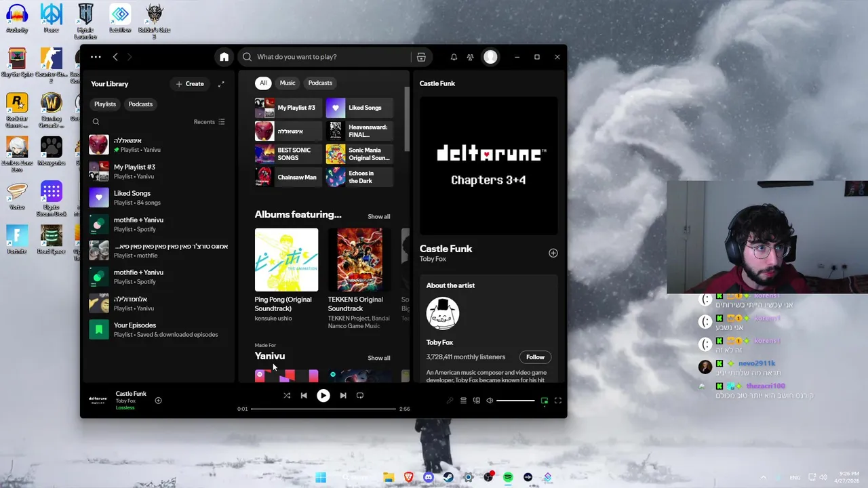Add Castle Funk to library in right panel
868x488 pixels.
point(553,253)
